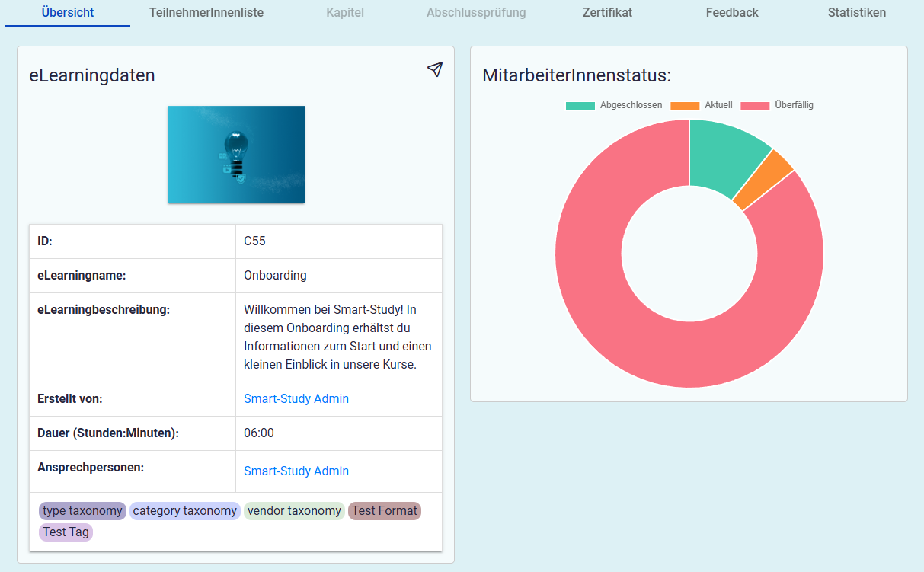Viewport: 924px width, 572px height.
Task: Toggle the Abgeschlossen legend entry
Action: point(614,105)
